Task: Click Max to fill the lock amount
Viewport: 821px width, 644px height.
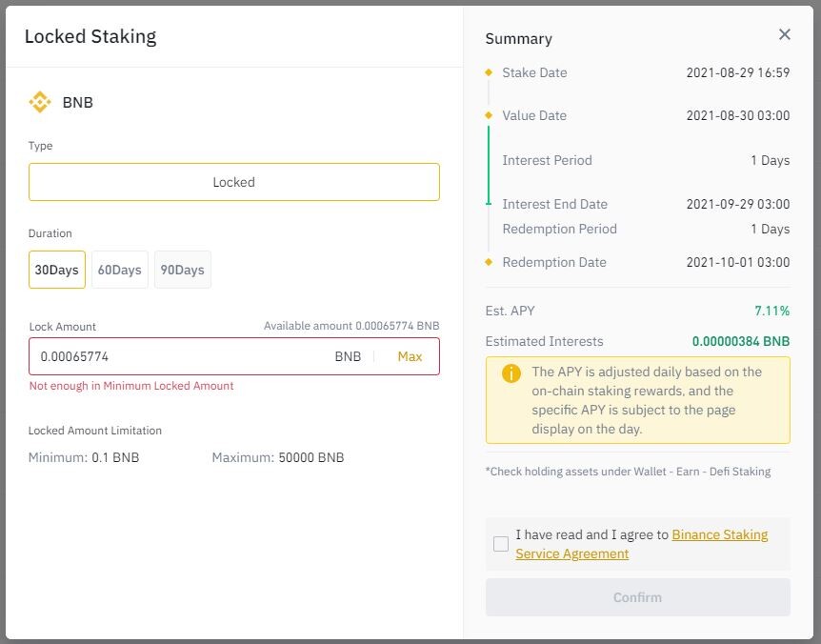Action: click(410, 356)
